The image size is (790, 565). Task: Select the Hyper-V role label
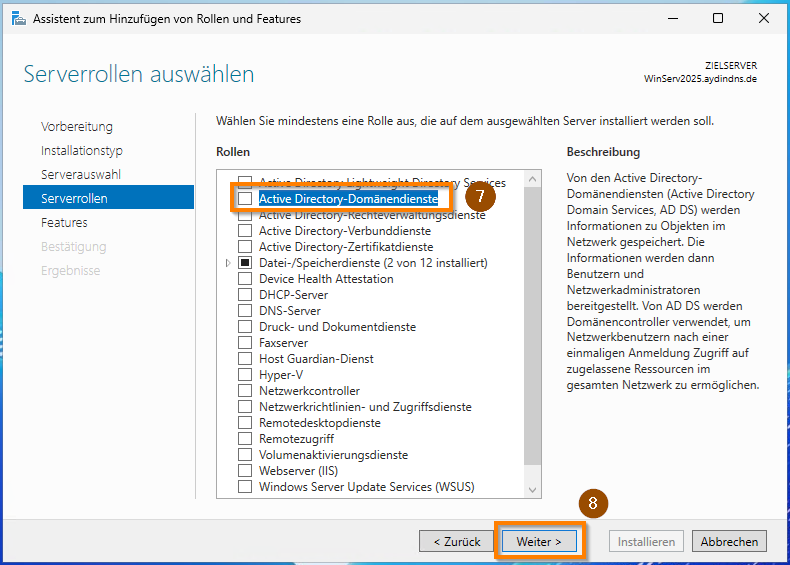(x=281, y=375)
